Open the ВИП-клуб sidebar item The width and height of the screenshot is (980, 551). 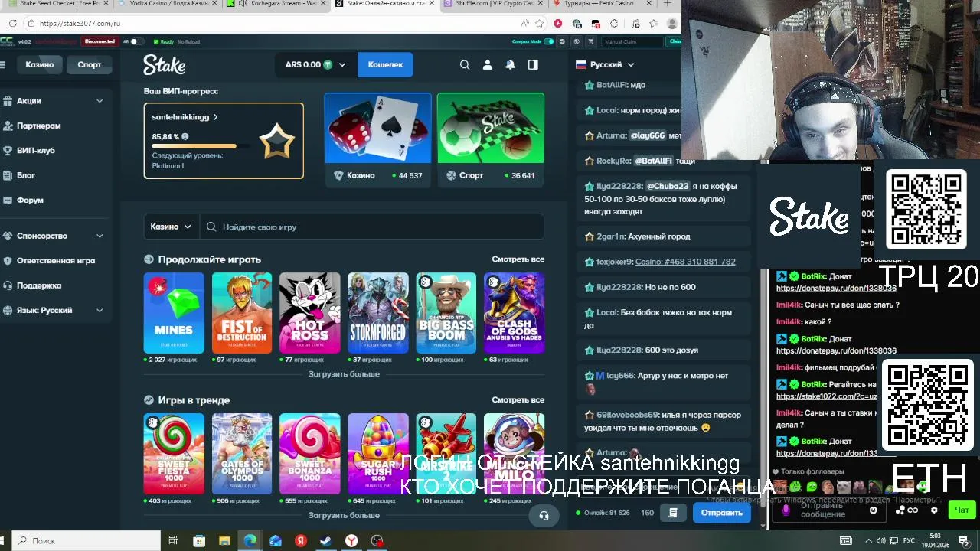[x=36, y=151]
